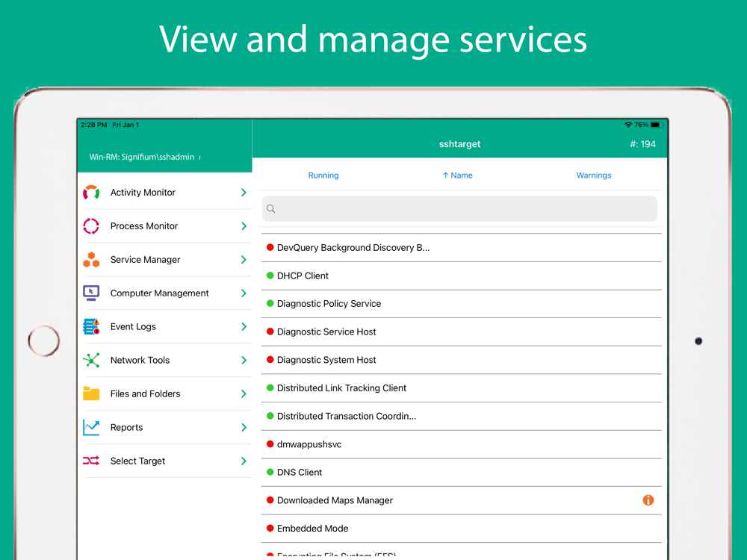Focus the service search field
Viewport: 747px width, 560px height.
(459, 208)
